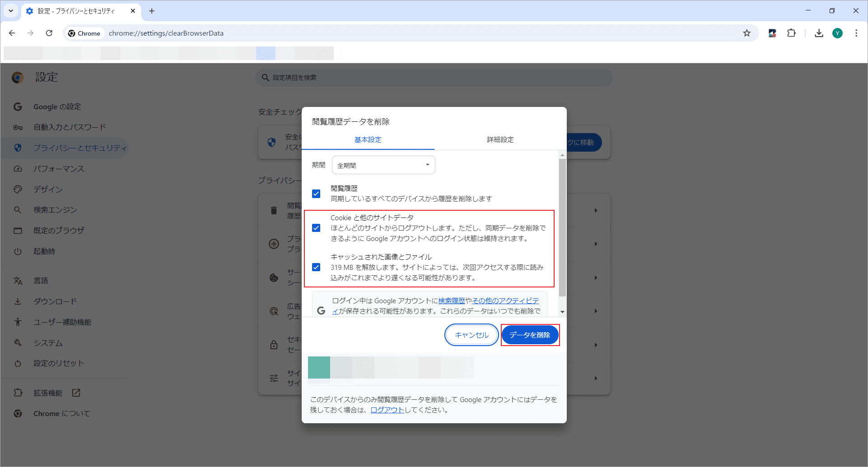Go back to the previous page
868x467 pixels.
tap(12, 33)
